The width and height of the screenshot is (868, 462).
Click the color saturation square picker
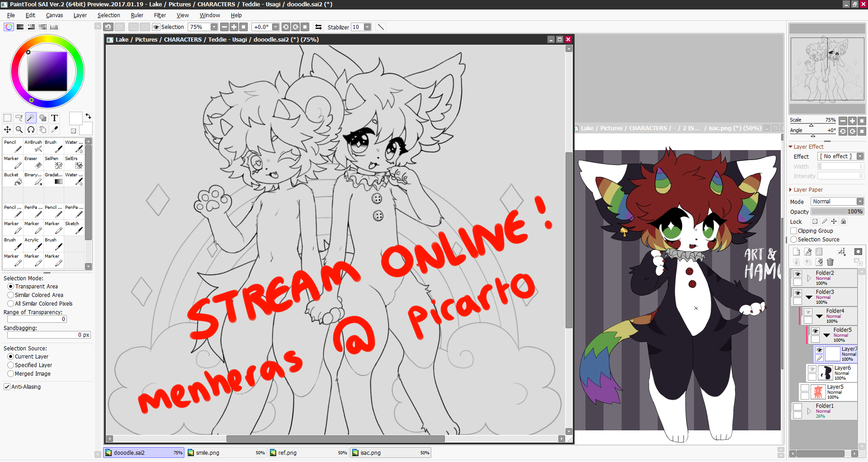coord(47,71)
